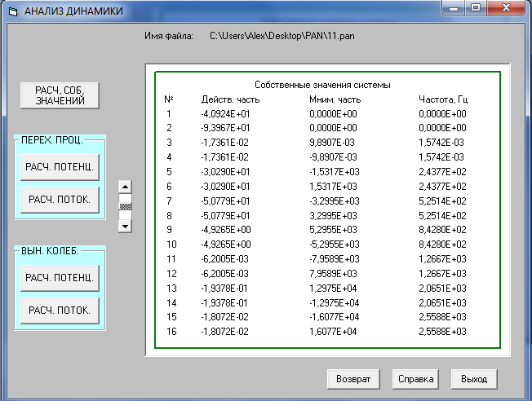Click РАСЧ. ПОТОК. in ПЕРЕХ. ПРОЦ. group
The width and height of the screenshot is (532, 401).
click(x=60, y=200)
